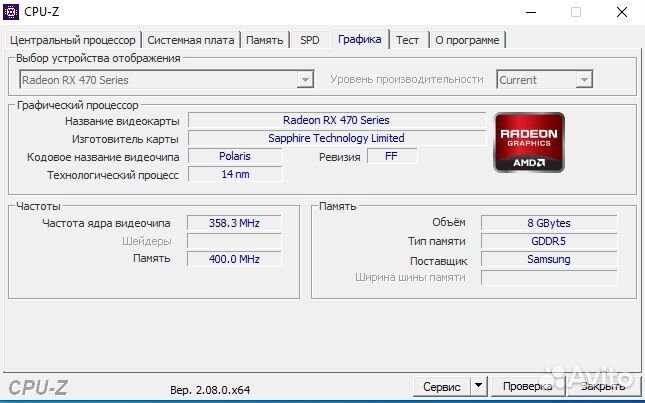Viewport: 645px width, 403px height.
Task: Click the Sapphire Technology Limited value
Action: (x=336, y=138)
